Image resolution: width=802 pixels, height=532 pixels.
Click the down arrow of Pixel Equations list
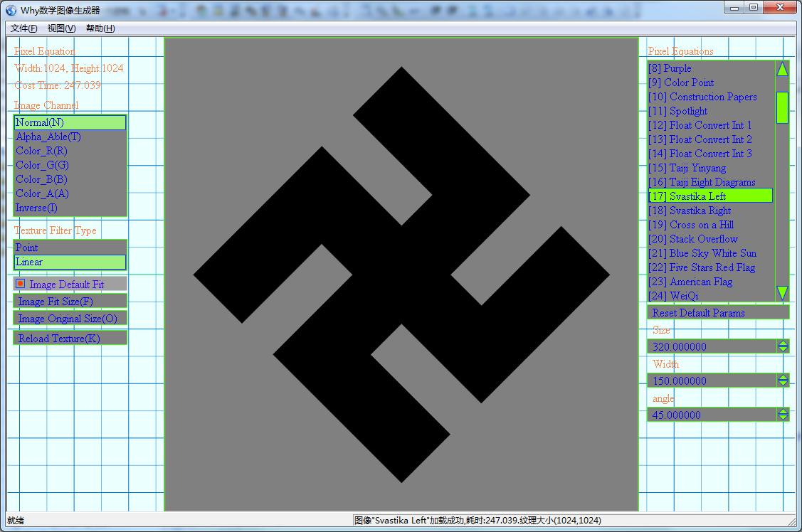point(782,292)
